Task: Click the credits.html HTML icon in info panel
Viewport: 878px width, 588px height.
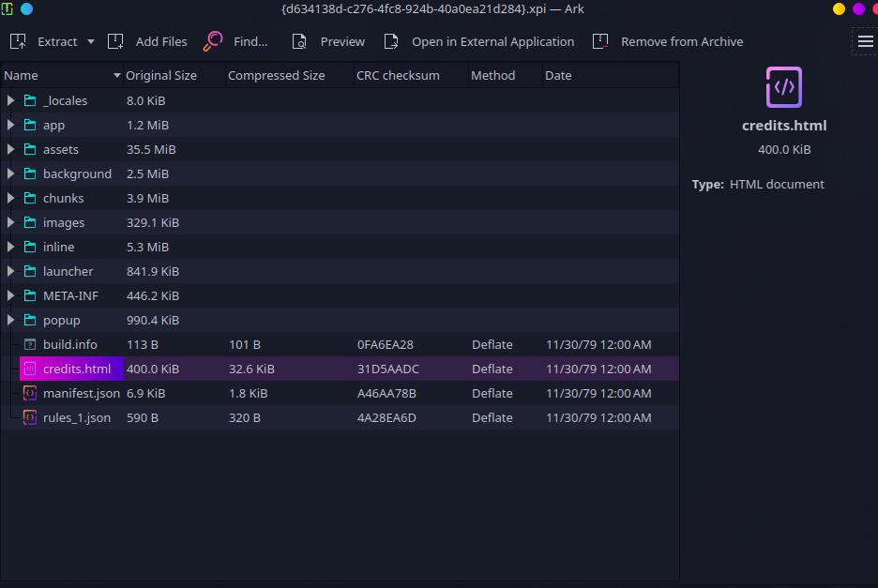Action: tap(783, 87)
